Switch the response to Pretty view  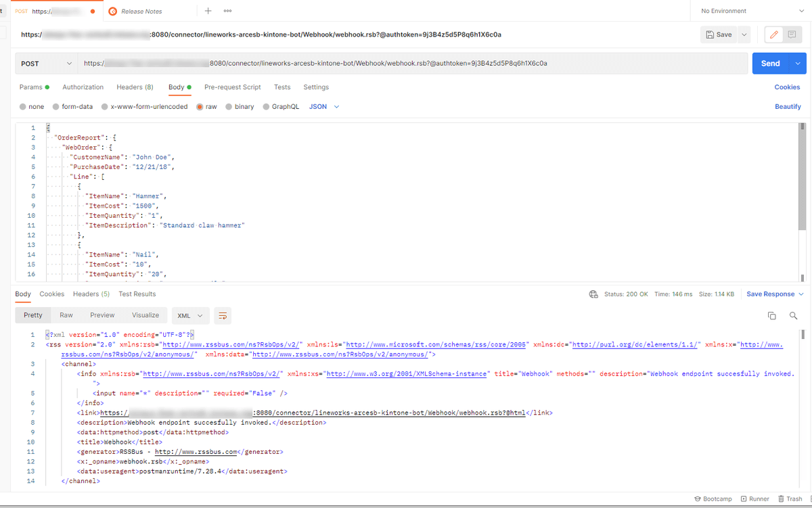[33, 315]
